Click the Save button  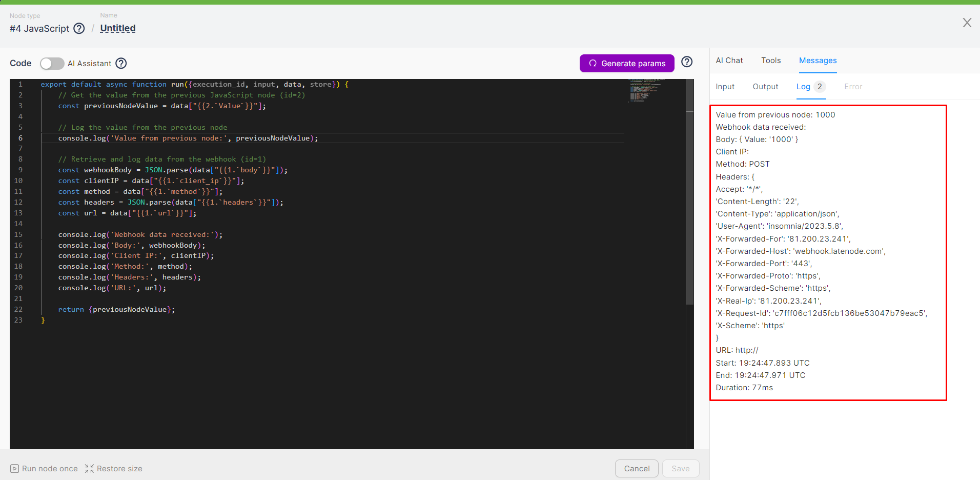680,468
